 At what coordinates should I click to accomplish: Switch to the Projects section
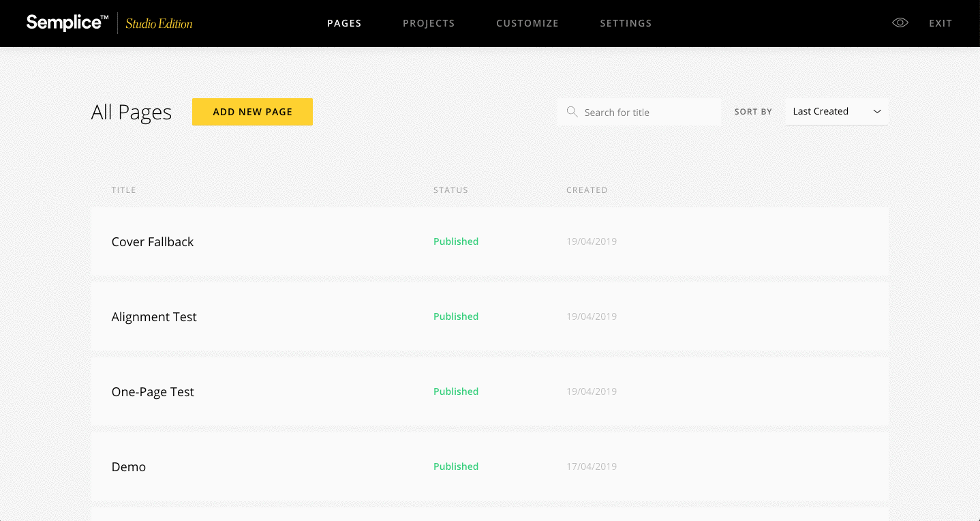(x=429, y=23)
